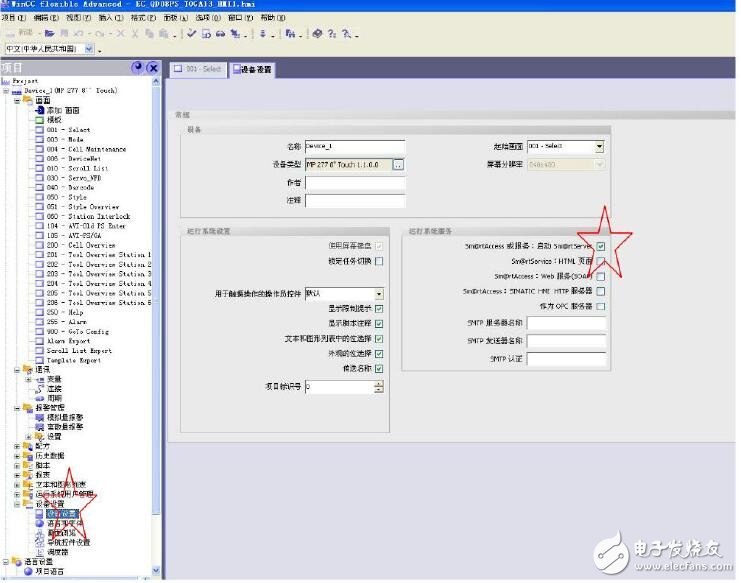The height and width of the screenshot is (583, 741).
Task: Toggle the Sm@rtService HTML pages checkbox
Action: click(x=601, y=261)
